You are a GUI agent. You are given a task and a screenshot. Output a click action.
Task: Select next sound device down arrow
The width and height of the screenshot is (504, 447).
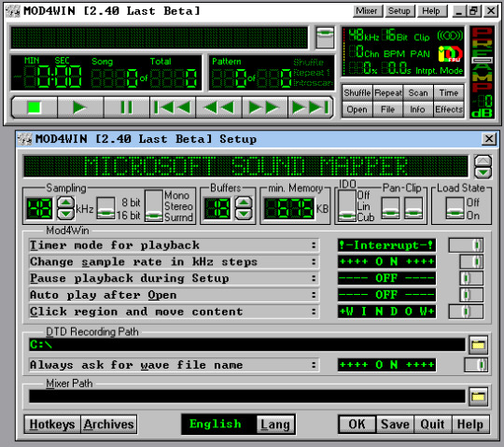click(483, 174)
